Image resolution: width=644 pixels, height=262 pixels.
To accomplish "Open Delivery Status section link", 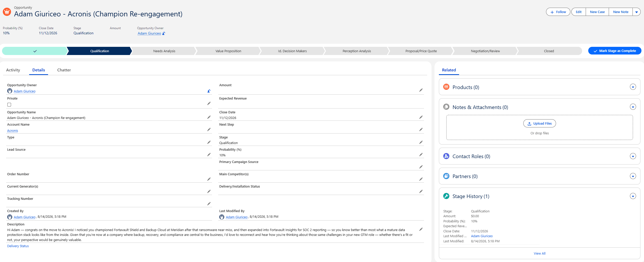I will 18,246.
